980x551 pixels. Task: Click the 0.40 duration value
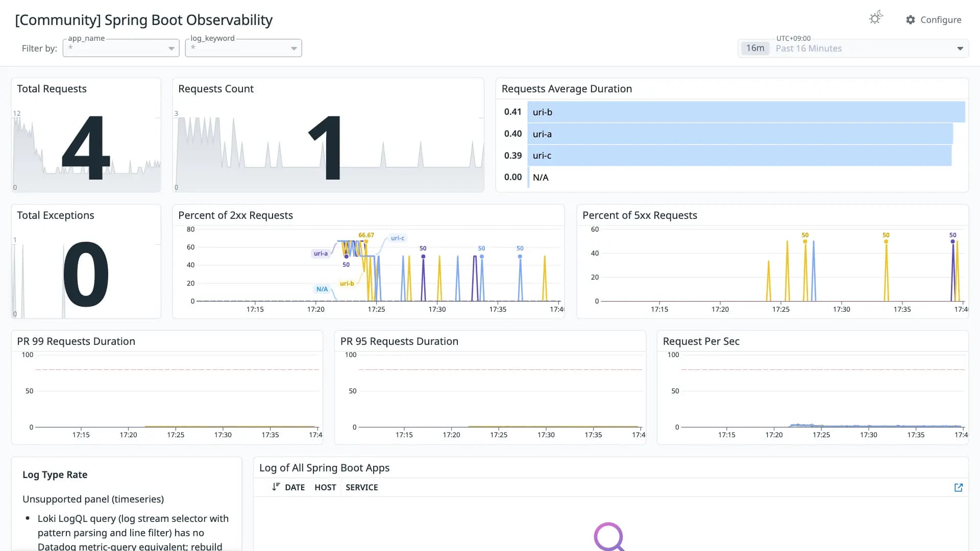point(512,134)
